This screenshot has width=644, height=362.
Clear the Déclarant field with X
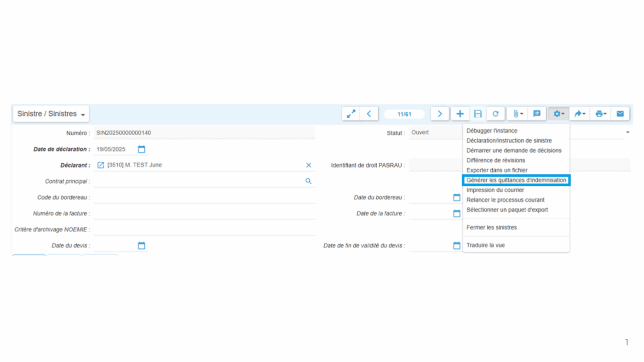click(x=309, y=165)
